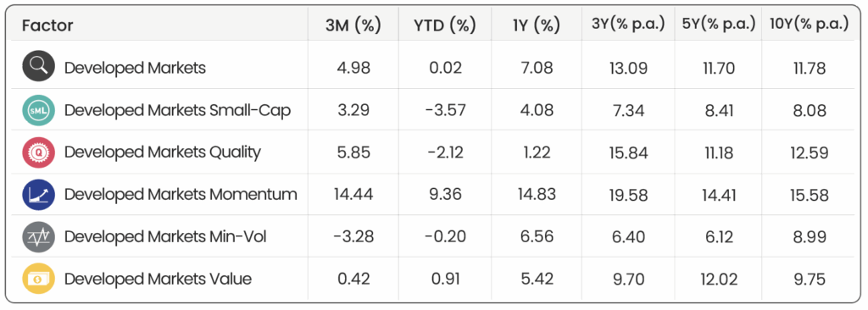The image size is (868, 310).
Task: Click the 3Y(% p.a.) column header
Action: point(628,25)
